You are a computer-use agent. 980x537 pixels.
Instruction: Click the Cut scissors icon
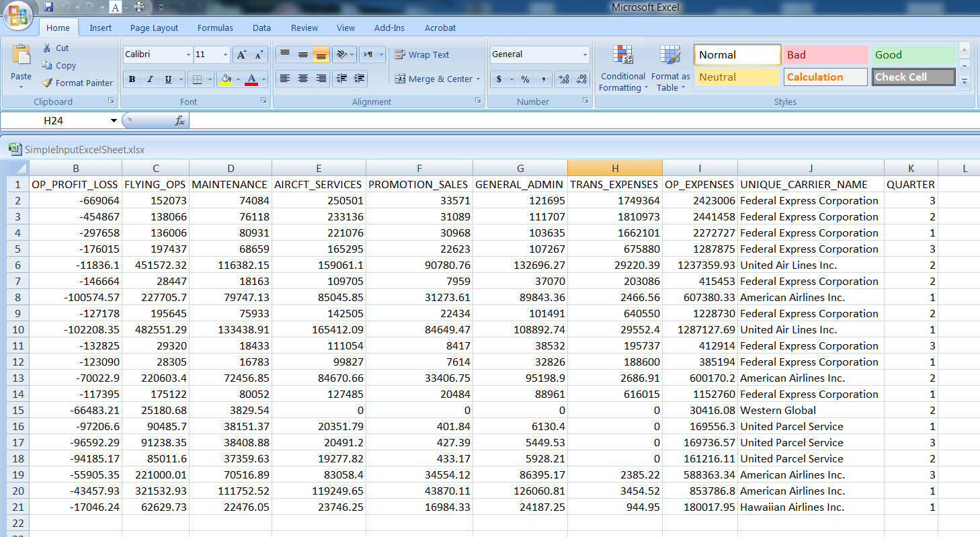pyautogui.click(x=47, y=48)
